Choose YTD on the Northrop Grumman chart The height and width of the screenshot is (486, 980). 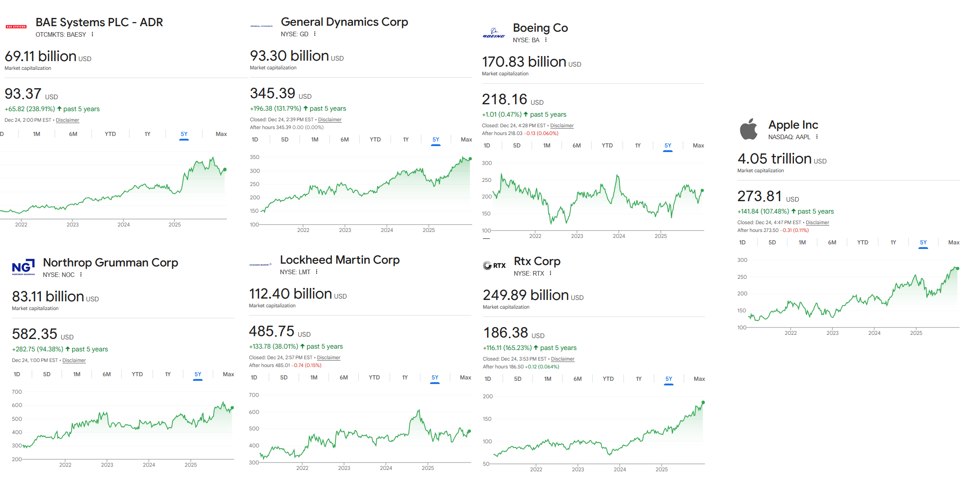pyautogui.click(x=137, y=374)
